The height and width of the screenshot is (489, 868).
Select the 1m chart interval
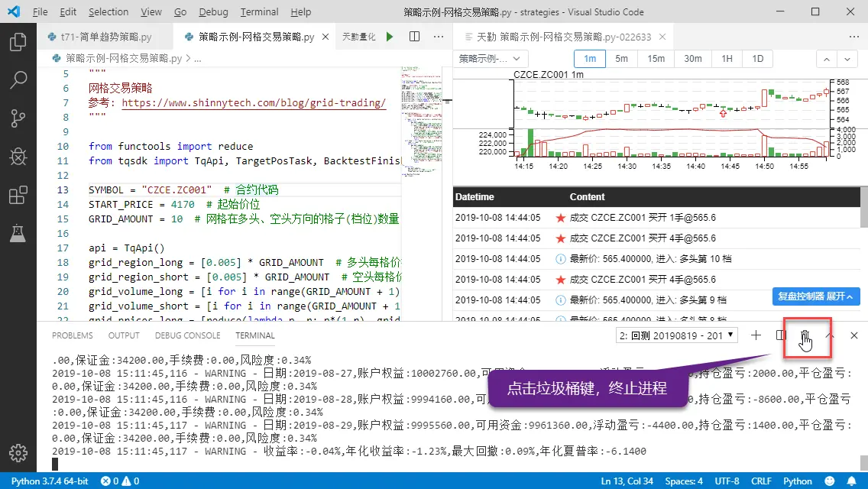(x=590, y=59)
